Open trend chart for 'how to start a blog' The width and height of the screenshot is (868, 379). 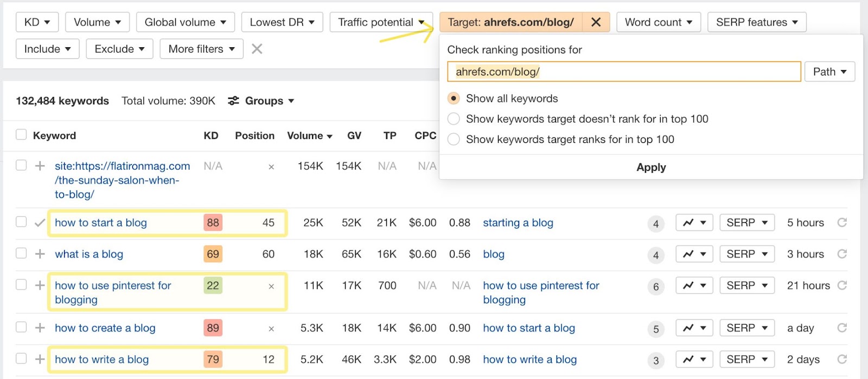694,223
